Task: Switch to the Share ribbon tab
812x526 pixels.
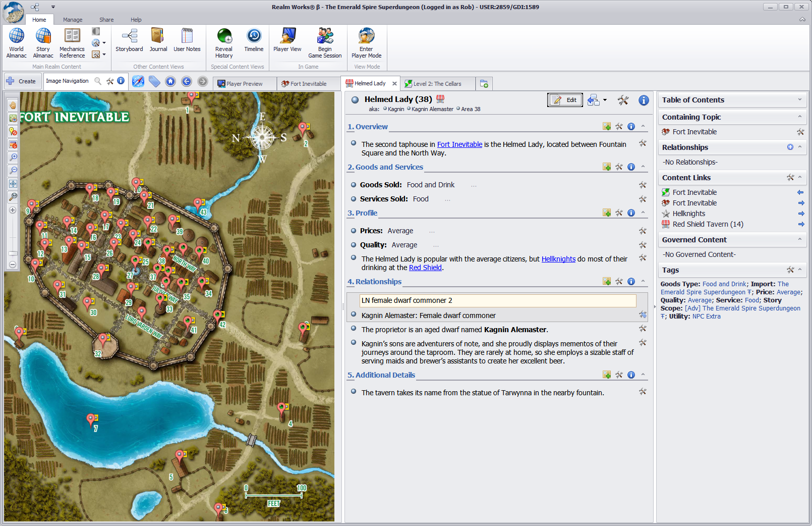Action: click(x=106, y=20)
